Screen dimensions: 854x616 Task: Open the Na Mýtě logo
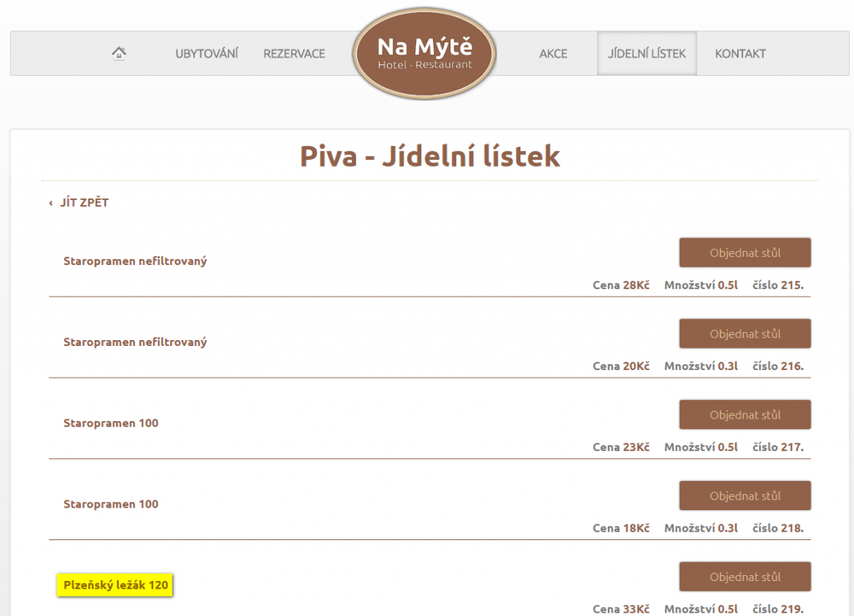coord(424,53)
